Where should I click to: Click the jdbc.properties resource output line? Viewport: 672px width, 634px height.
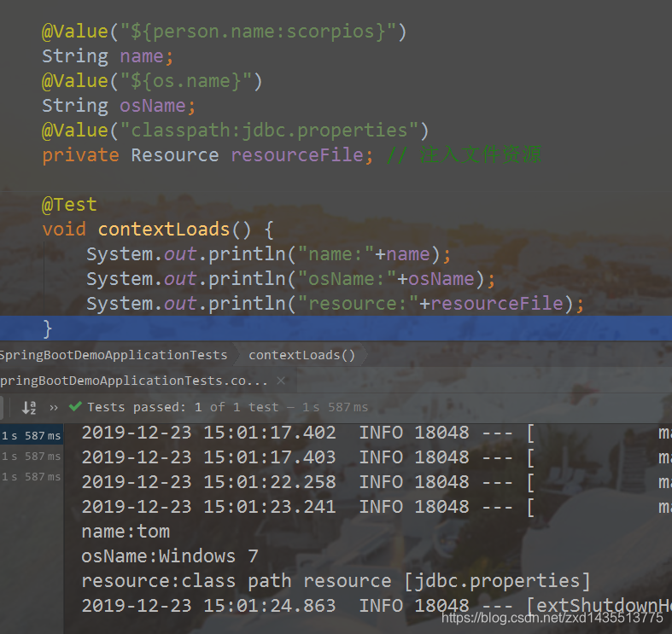pos(336,581)
